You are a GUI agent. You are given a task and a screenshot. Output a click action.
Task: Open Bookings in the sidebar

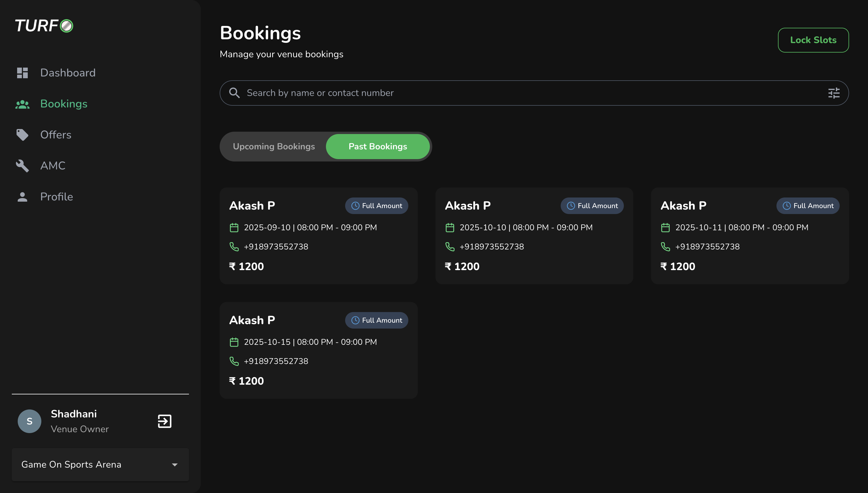(64, 104)
